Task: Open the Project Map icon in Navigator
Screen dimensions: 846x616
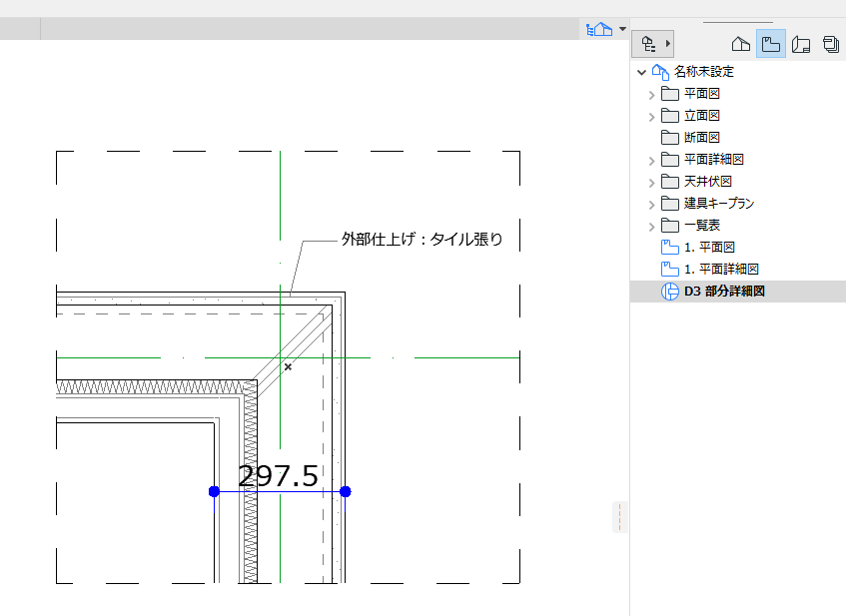Action: coord(741,44)
